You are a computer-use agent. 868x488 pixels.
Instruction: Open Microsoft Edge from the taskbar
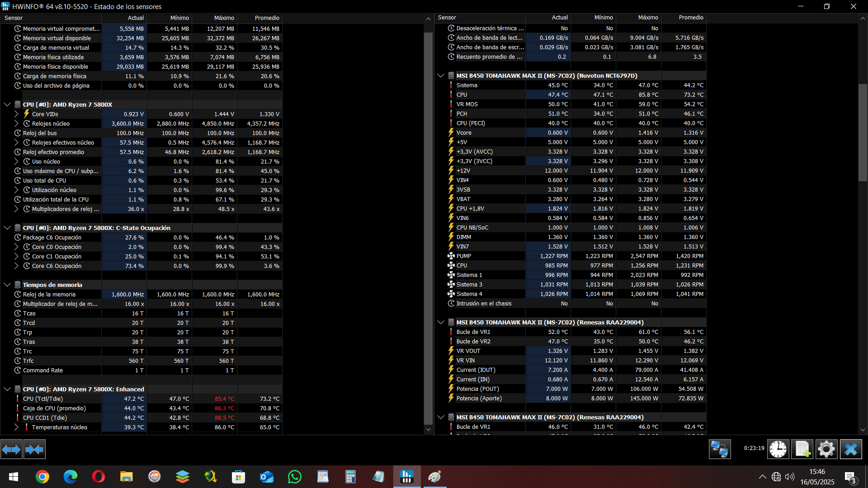click(x=71, y=477)
